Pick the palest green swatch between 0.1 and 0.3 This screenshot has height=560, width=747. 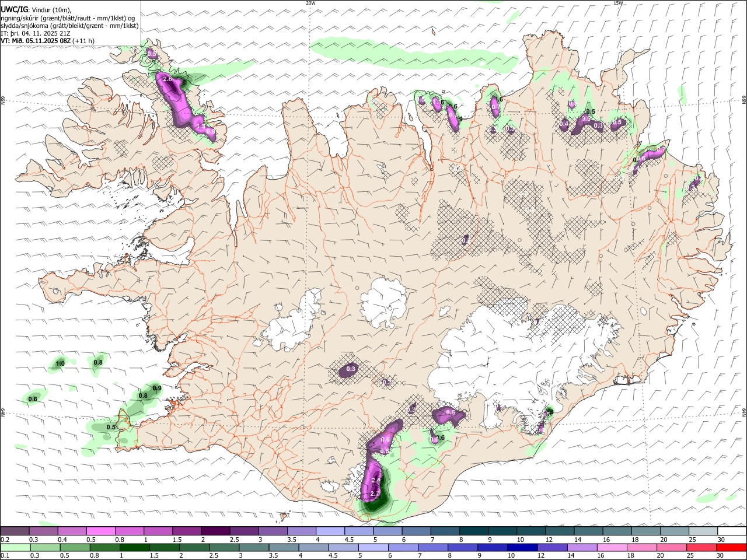point(15,547)
